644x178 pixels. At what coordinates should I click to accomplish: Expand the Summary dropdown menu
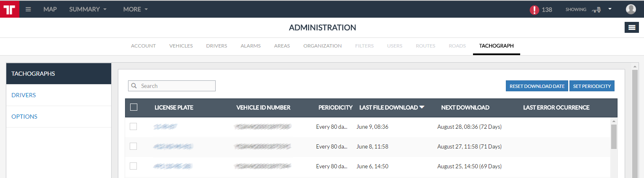click(88, 9)
